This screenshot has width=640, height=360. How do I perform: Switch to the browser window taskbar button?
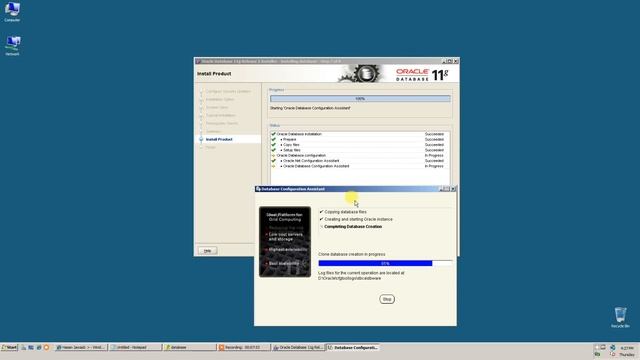[x=81, y=347]
